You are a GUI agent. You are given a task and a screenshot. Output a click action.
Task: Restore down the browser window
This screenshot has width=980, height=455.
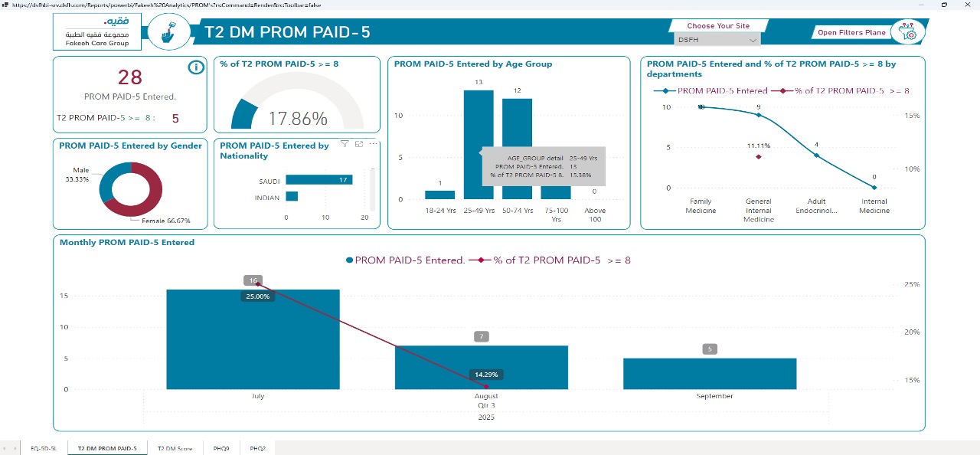point(944,5)
